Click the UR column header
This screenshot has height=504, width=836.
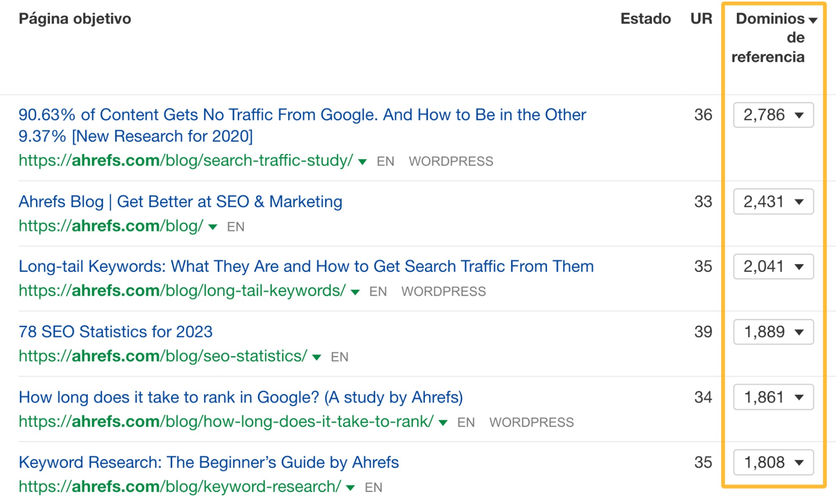[701, 18]
